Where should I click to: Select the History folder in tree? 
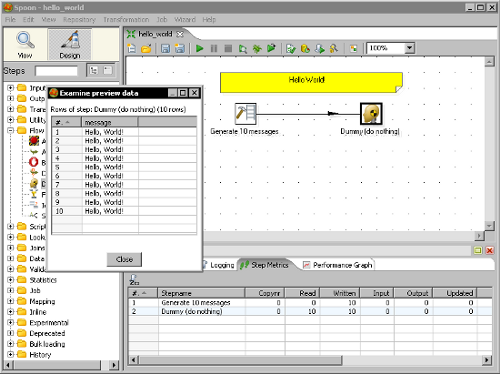pyautogui.click(x=40, y=355)
